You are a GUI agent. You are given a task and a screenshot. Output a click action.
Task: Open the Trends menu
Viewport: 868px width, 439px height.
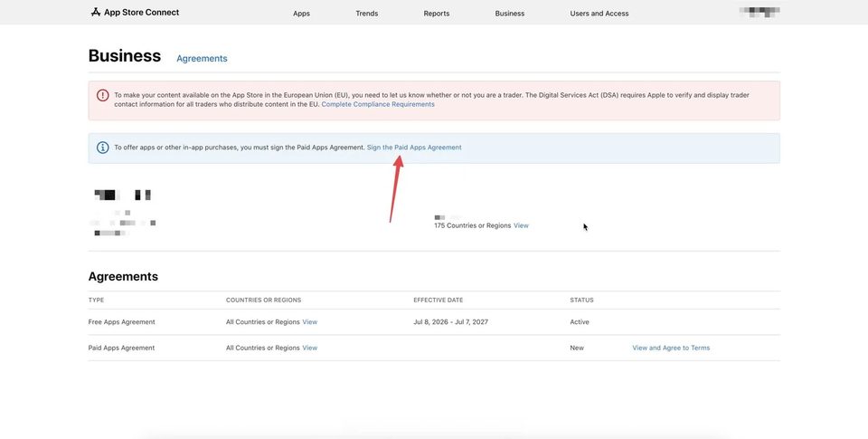[366, 14]
